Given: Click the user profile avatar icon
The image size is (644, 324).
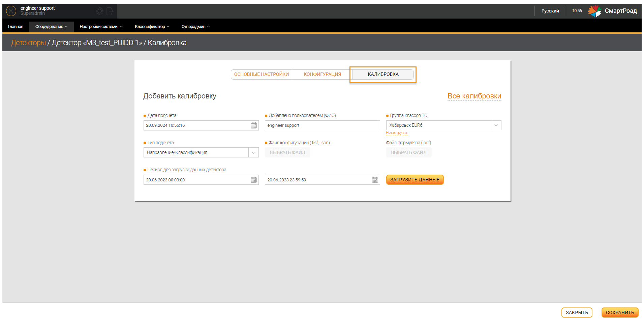Looking at the screenshot, I should 11,11.
